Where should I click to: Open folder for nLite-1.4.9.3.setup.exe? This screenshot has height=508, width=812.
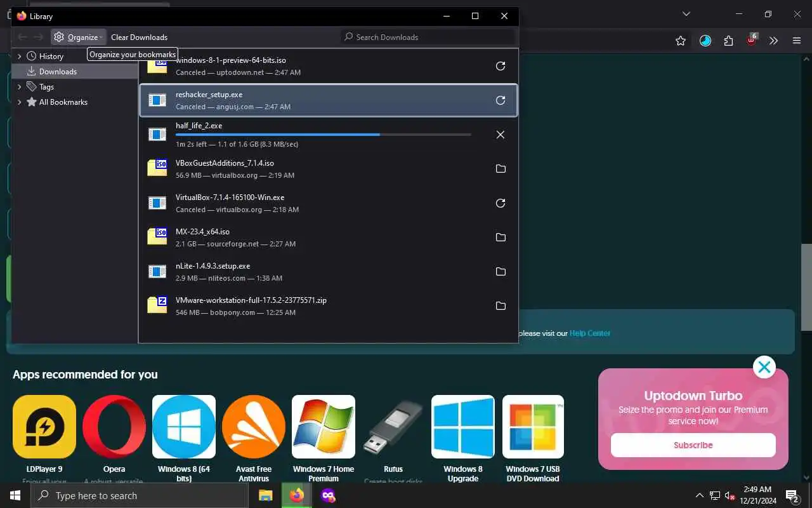tap(501, 272)
